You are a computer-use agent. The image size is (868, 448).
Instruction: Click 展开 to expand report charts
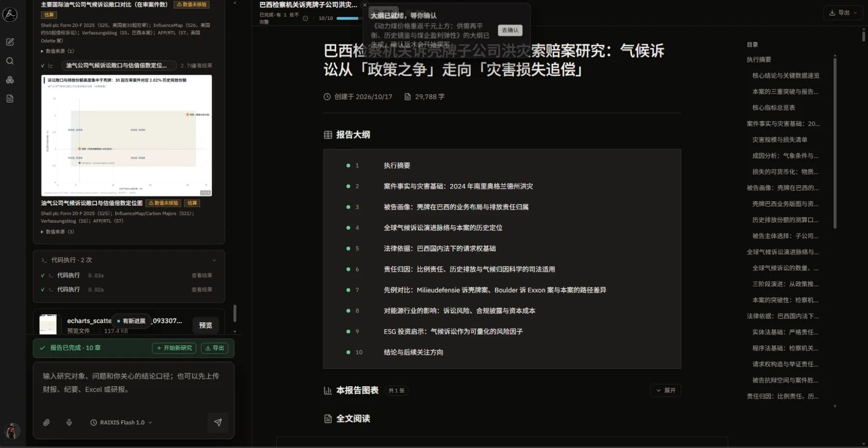[x=665, y=391]
